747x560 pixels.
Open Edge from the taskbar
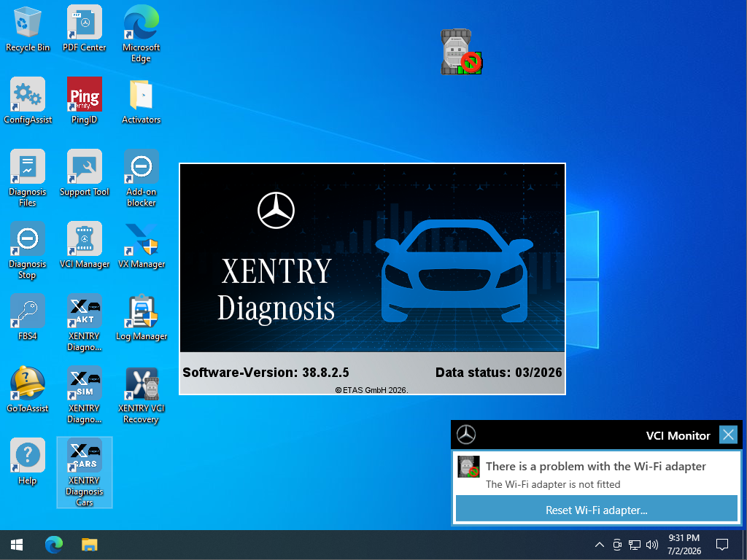(54, 545)
